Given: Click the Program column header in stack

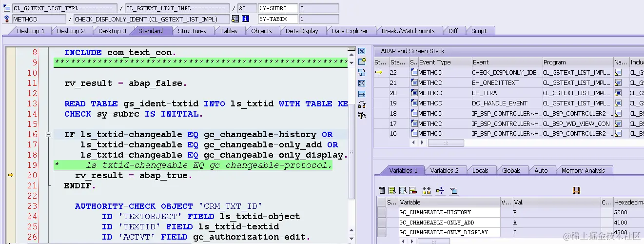Looking at the screenshot, I should pyautogui.click(x=578, y=62).
